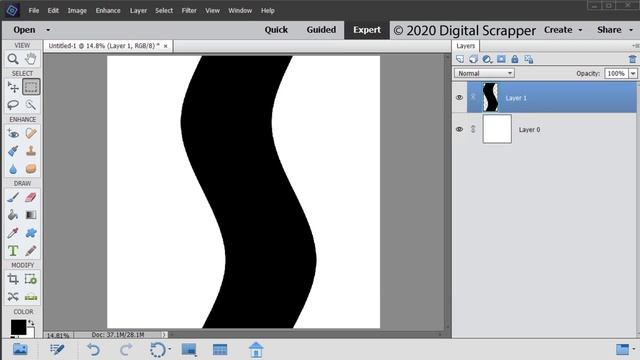Image resolution: width=640 pixels, height=360 pixels.
Task: Select the Clone Stamp tool
Action: click(x=31, y=151)
